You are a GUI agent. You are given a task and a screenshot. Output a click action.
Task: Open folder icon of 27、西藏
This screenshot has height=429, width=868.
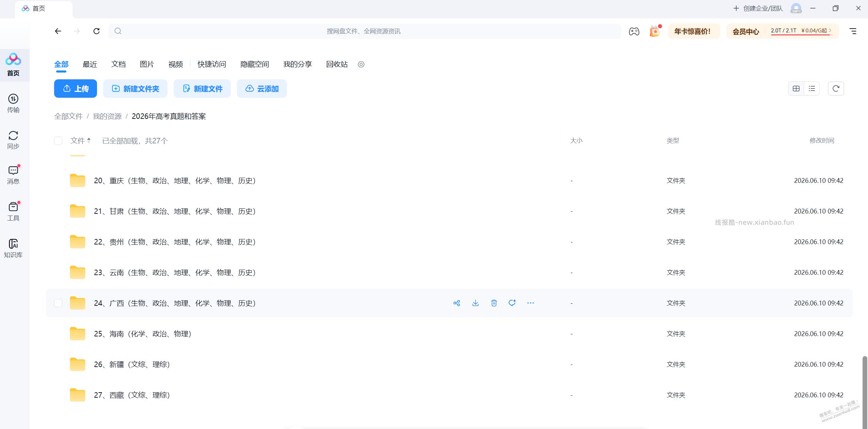click(78, 395)
